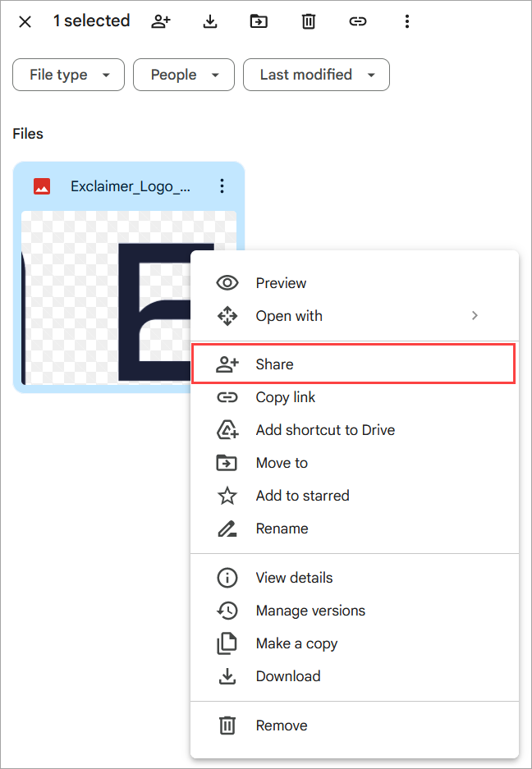Screen dimensions: 532x769
Task: Choose Preview in the context menu
Action: coord(281,283)
